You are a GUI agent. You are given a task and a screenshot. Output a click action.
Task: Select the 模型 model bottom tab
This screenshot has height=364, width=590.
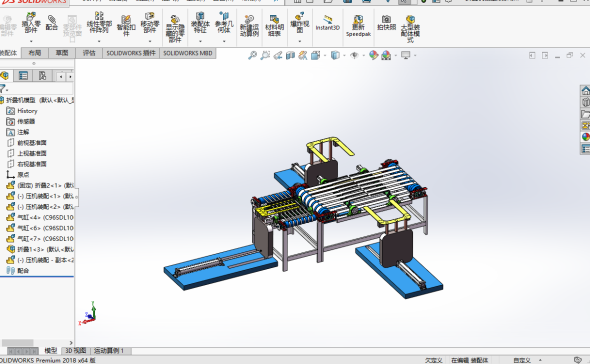[50, 351]
